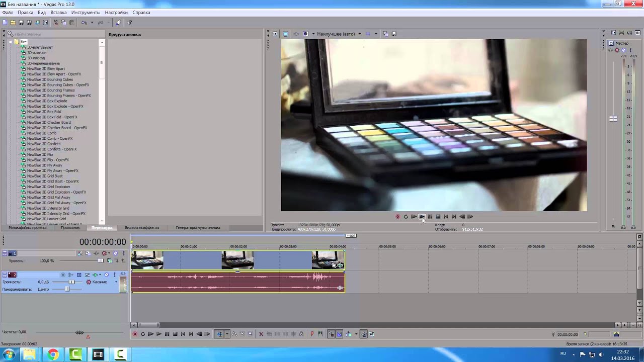Click the What's This help icon
This screenshot has height=362, width=644.
click(x=129, y=23)
